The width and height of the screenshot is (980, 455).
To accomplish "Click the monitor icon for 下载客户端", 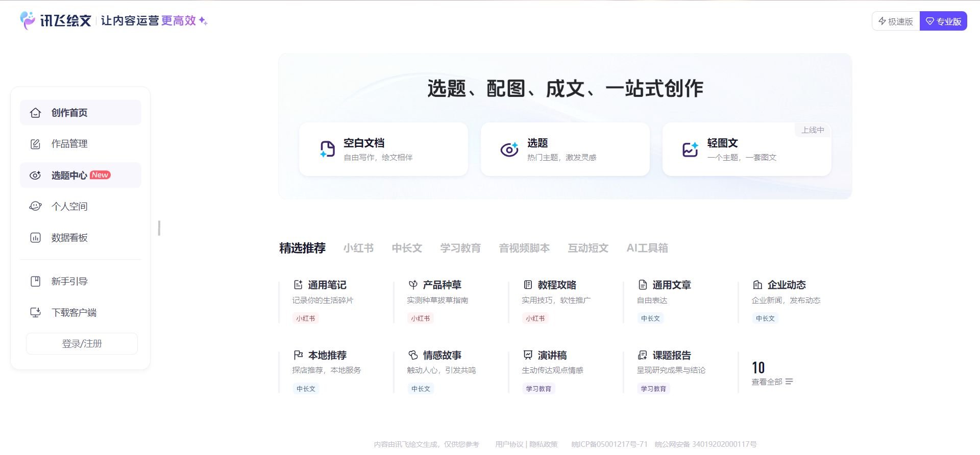I will [x=35, y=313].
